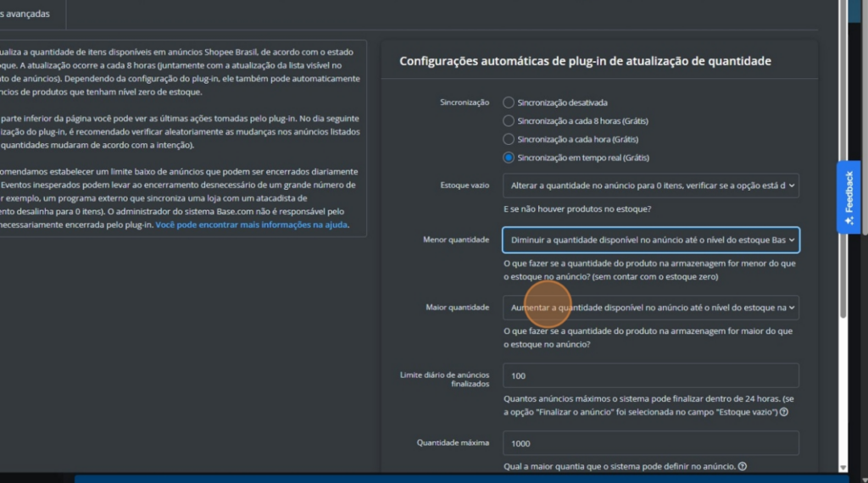
Task: Follow 'Você pode encontrar mais informações na ajuda' link
Action: point(252,225)
